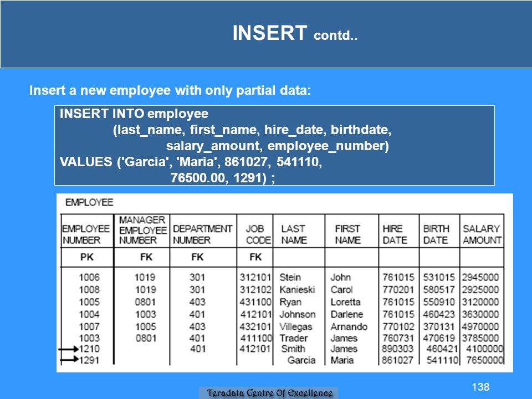Click employee number "1008"

(89, 289)
